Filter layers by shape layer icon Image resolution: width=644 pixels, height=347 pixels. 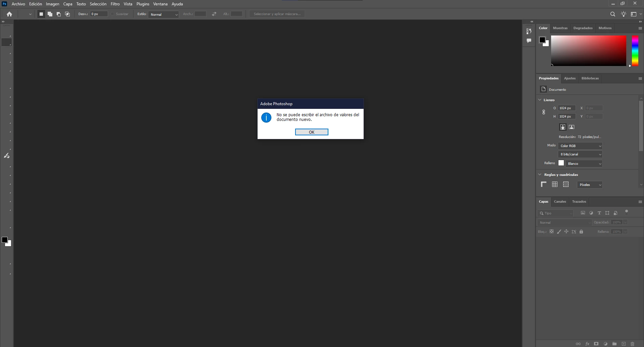click(x=607, y=213)
